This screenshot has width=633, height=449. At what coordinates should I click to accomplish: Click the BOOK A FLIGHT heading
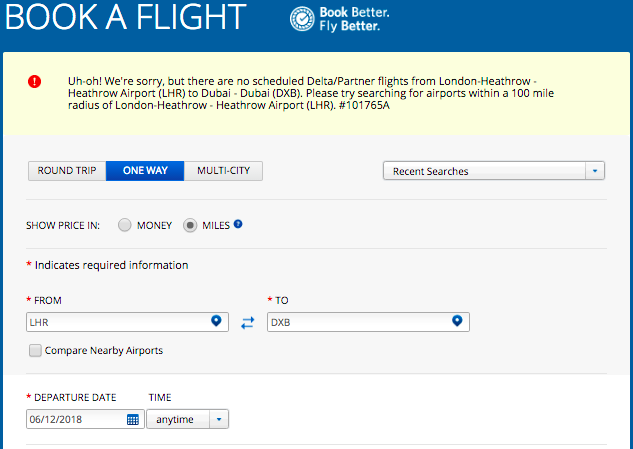point(126,17)
